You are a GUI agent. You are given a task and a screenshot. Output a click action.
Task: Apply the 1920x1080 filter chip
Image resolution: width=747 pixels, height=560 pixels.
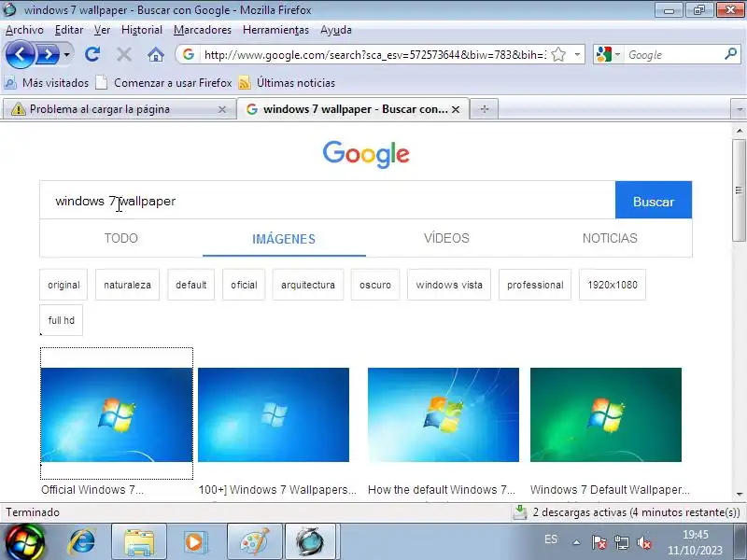point(613,285)
